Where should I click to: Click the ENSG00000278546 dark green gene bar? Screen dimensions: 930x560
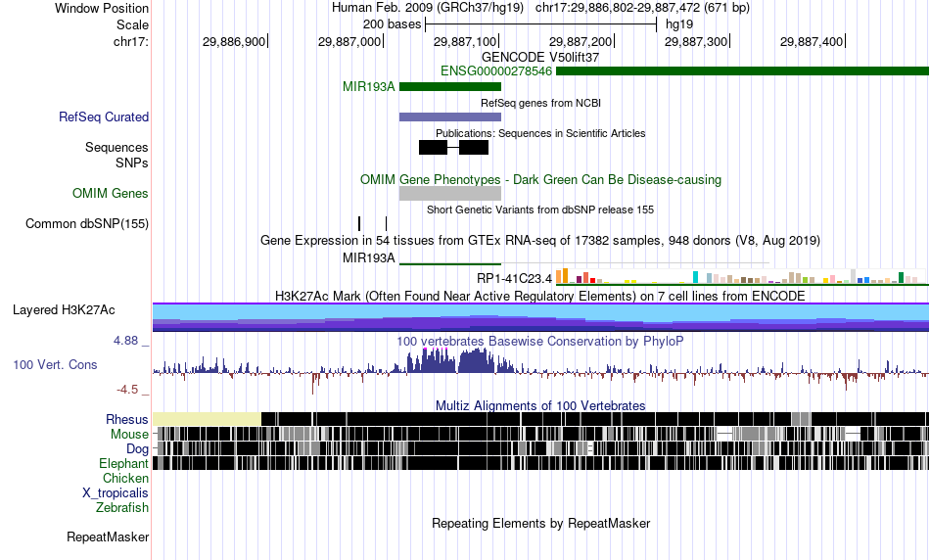point(743,71)
